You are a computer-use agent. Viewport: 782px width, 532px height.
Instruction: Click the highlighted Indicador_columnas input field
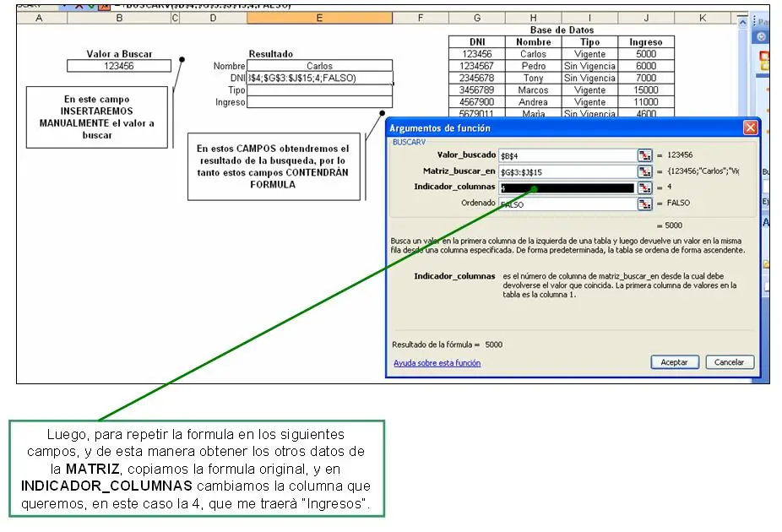coord(568,188)
